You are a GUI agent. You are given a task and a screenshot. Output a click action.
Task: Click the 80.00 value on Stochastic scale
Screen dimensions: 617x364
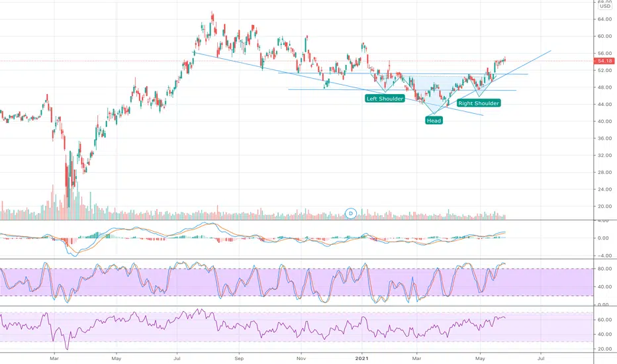point(604,269)
